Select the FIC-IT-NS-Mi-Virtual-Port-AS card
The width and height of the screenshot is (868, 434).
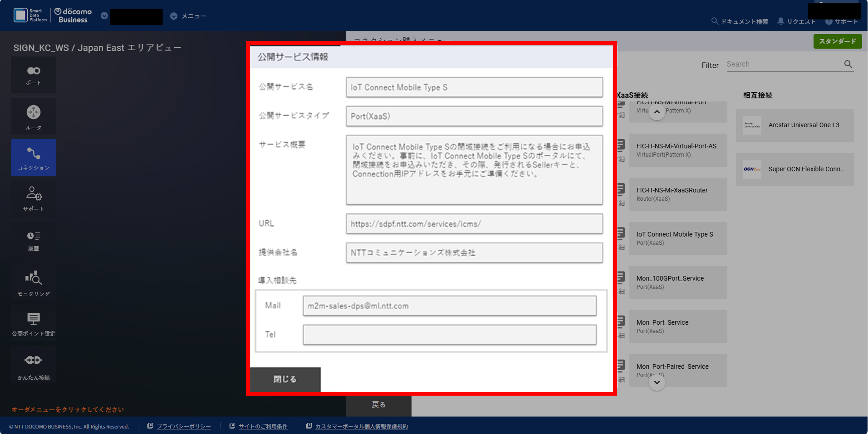click(678, 150)
